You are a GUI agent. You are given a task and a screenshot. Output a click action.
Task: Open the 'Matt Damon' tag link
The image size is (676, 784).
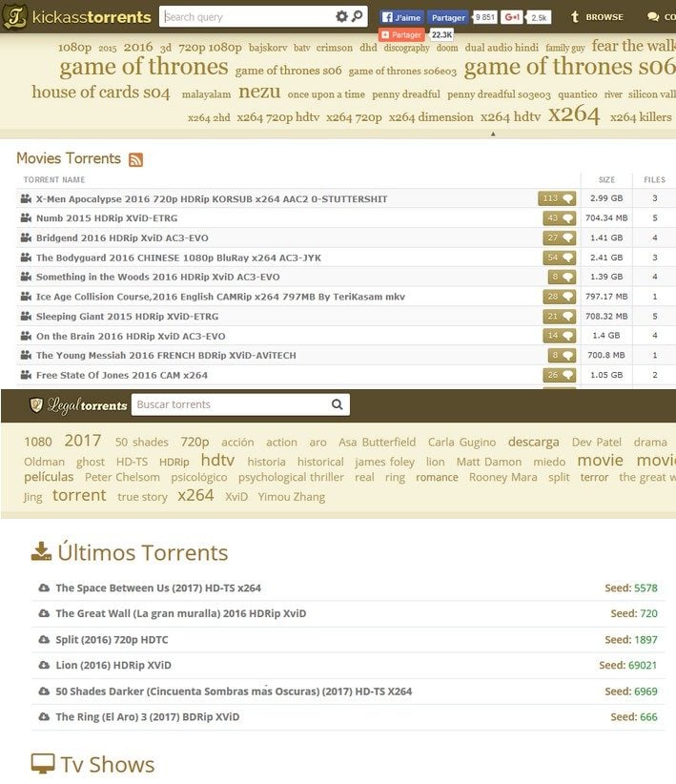coord(489,462)
